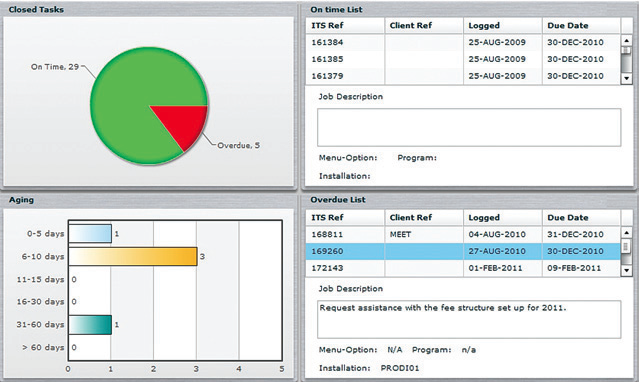Click the 11-15 days aging label
The width and height of the screenshot is (639, 382).
pos(40,280)
